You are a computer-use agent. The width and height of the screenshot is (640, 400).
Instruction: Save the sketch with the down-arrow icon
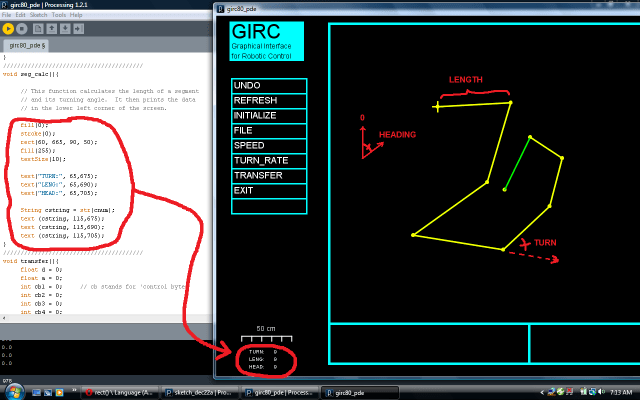coord(65,29)
